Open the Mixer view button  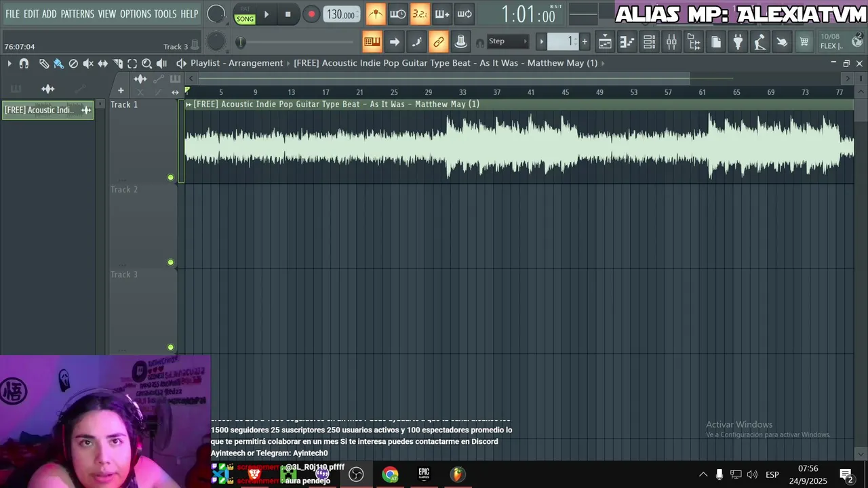tap(671, 42)
